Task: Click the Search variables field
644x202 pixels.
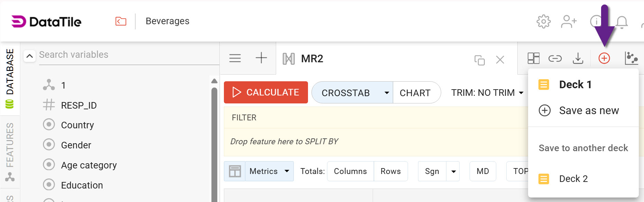Action: (128, 55)
